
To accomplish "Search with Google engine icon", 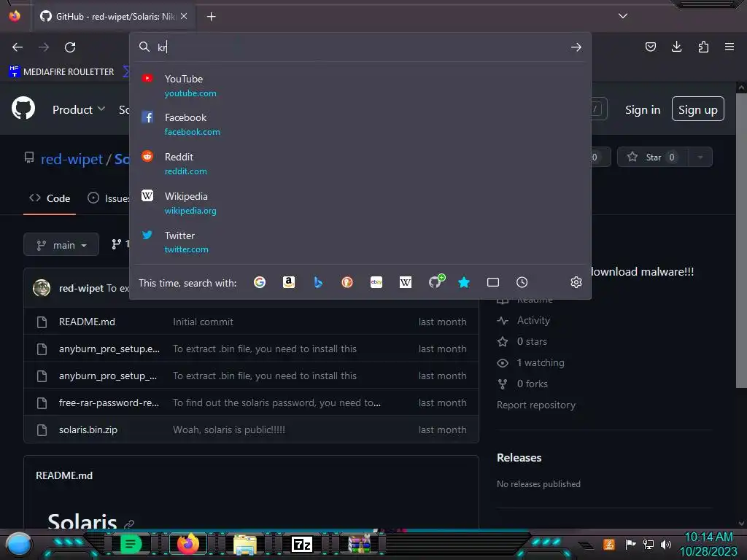I will pos(260,282).
